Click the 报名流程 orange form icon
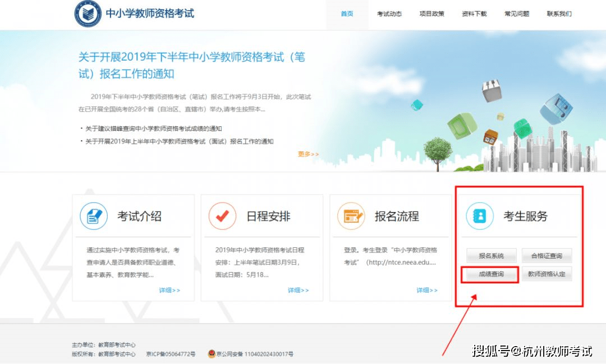 (x=351, y=216)
